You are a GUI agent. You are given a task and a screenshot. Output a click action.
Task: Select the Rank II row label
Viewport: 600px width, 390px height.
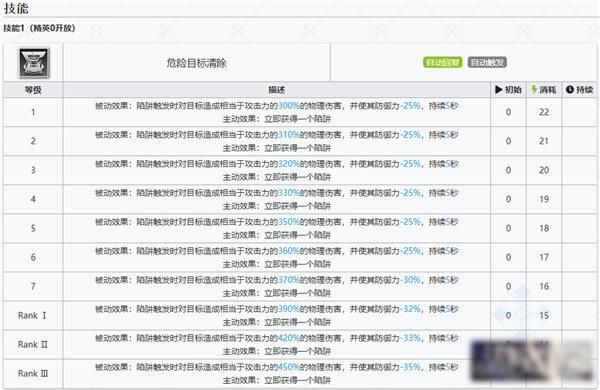33,344
